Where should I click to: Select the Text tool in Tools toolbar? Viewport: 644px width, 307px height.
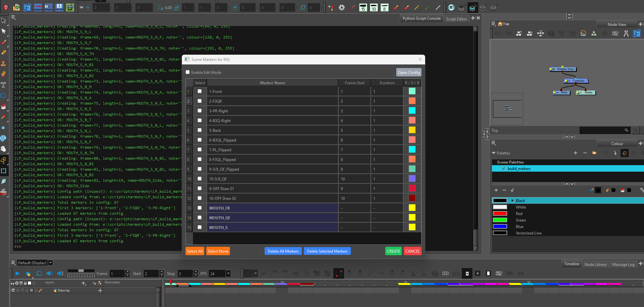coord(4,85)
